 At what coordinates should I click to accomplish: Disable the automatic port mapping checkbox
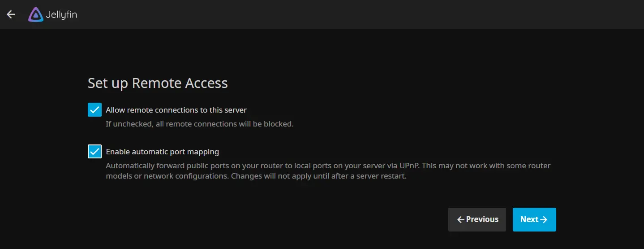[94, 152]
